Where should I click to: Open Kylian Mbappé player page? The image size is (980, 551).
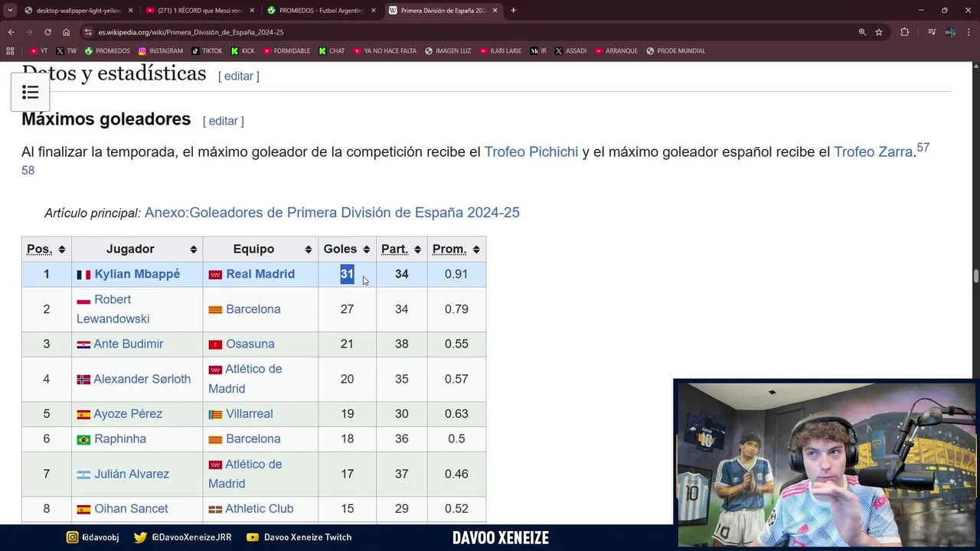point(137,274)
